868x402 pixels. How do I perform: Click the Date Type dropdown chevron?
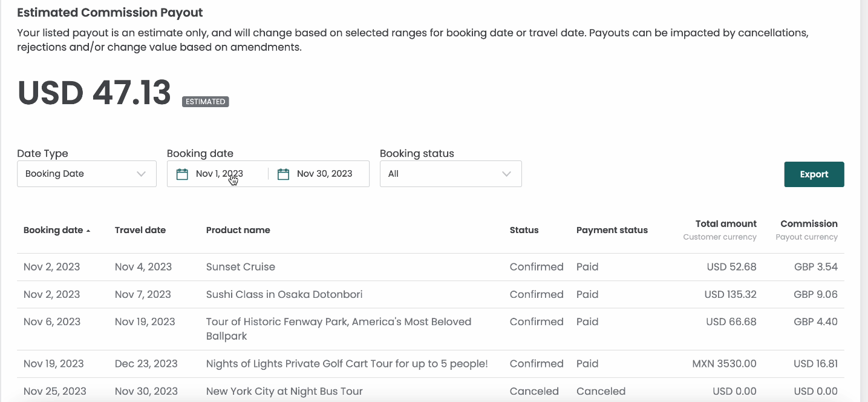(142, 174)
